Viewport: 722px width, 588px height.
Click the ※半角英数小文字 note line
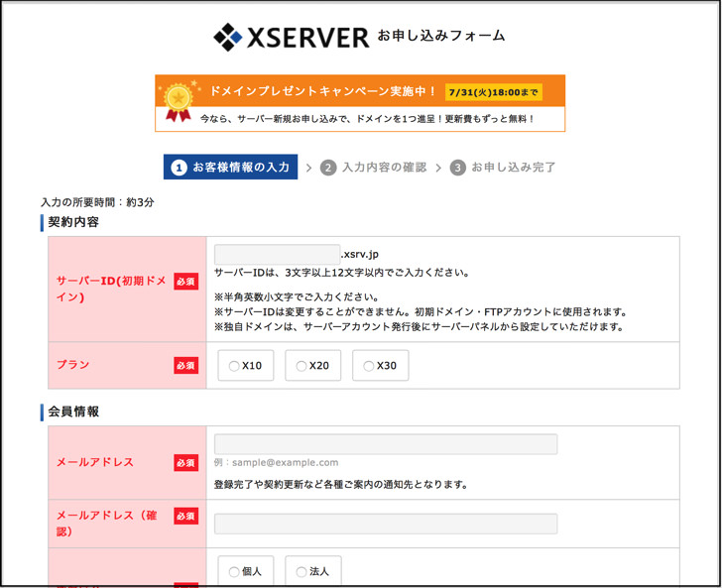click(297, 297)
